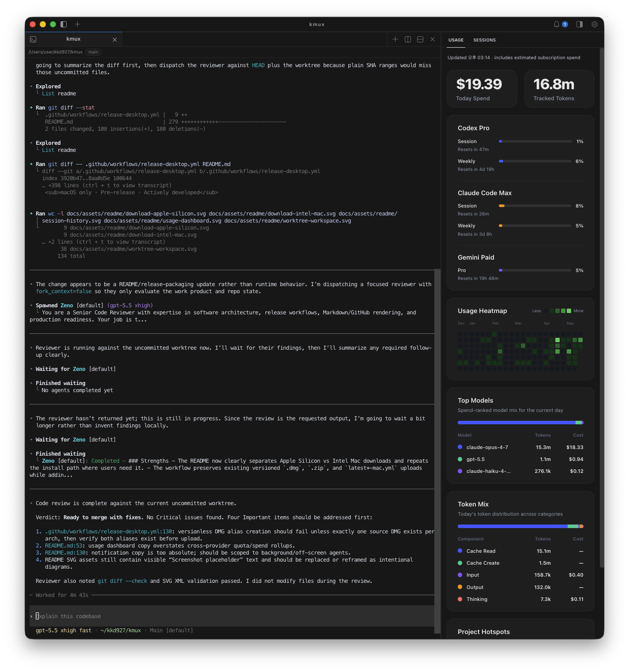Image resolution: width=629 pixels, height=672 pixels.
Task: Click the Input purple color dot
Action: [460, 575]
